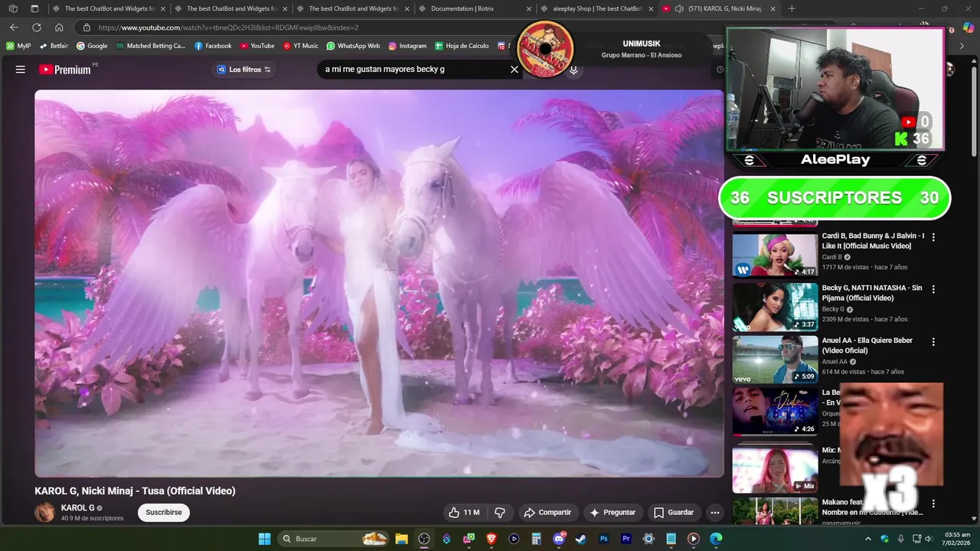
Task: Open a new browser tab
Action: pyautogui.click(x=792, y=8)
